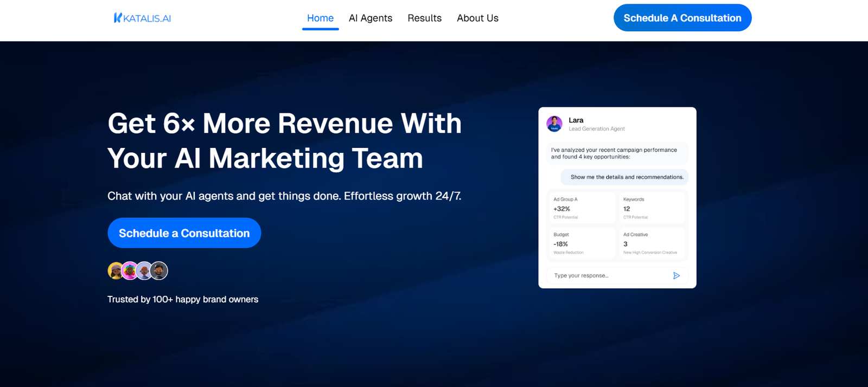Click 'Trusted by 100+ happy brand owners' text
The width and height of the screenshot is (868, 387).
click(183, 299)
